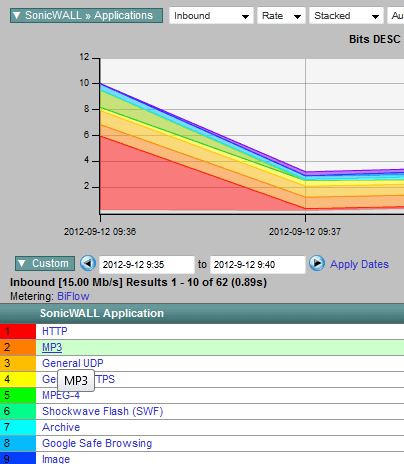Open the Google Safe Browsing link

(97, 443)
